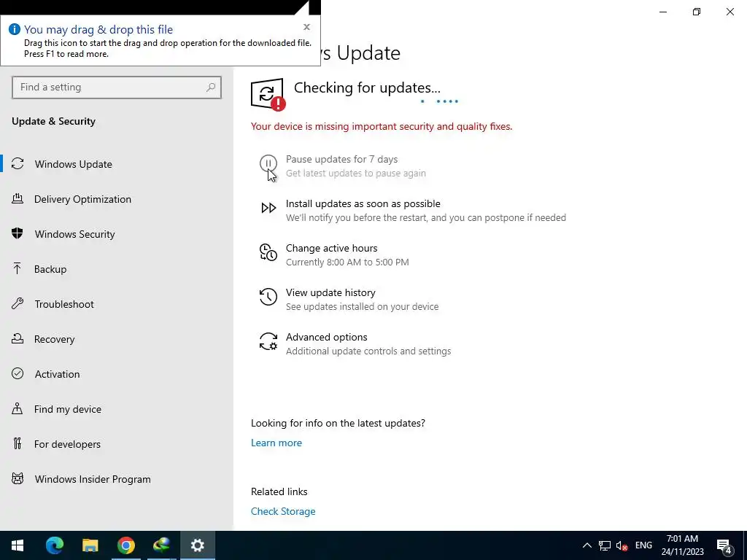Select Install updates as soon as possible
The width and height of the screenshot is (747, 560).
363,203
